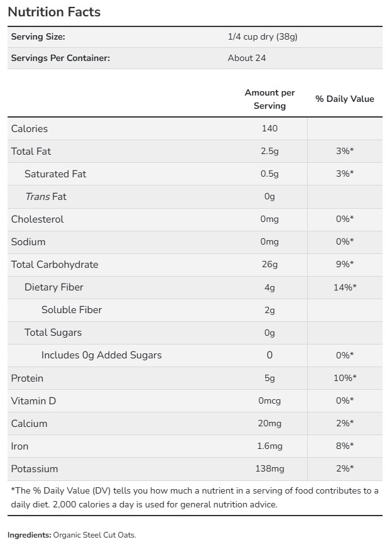This screenshot has width=392, height=547.
Task: Click the 140 calories amount
Action: 269,129
